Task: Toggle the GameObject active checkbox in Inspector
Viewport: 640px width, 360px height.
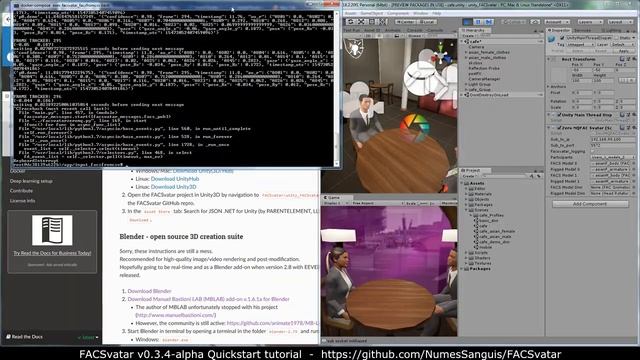Action: tap(562, 38)
